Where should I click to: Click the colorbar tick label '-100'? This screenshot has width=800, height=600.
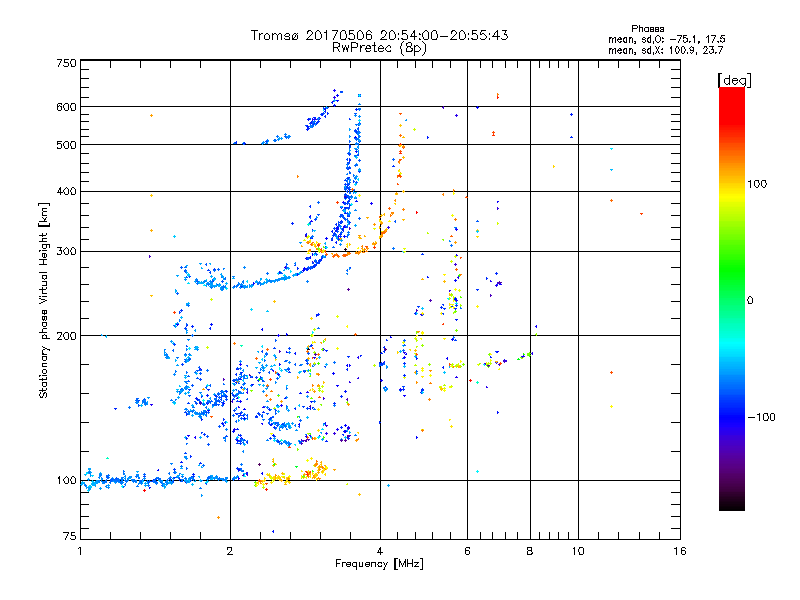(761, 417)
